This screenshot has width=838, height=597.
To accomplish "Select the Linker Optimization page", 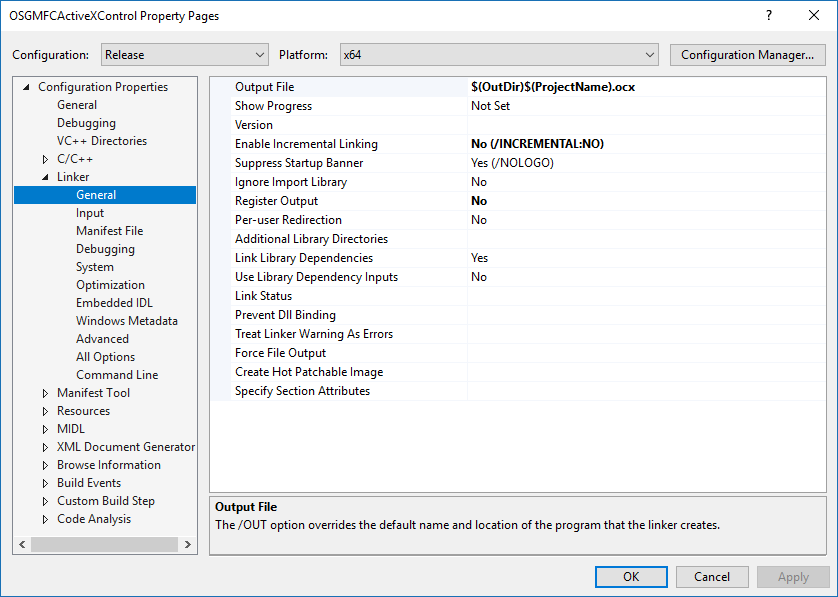I will click(x=110, y=285).
